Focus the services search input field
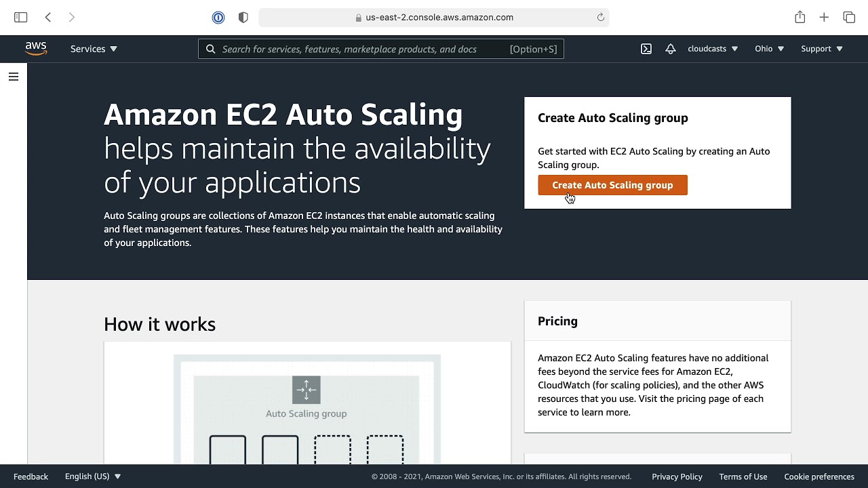This screenshot has width=868, height=488. pos(381,49)
